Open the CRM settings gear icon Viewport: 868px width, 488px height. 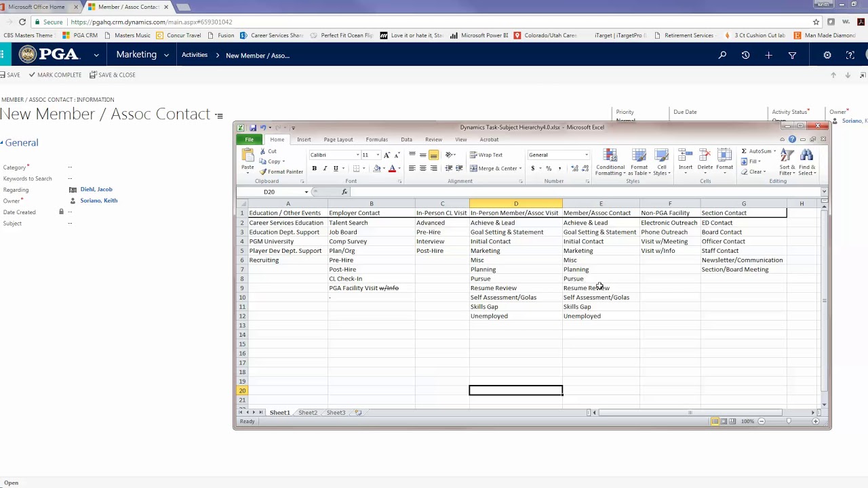(827, 55)
